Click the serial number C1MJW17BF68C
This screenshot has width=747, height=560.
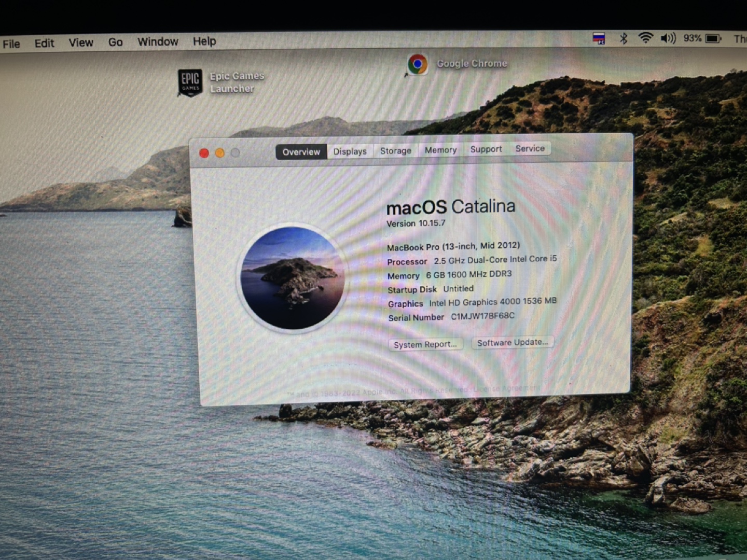tap(483, 316)
